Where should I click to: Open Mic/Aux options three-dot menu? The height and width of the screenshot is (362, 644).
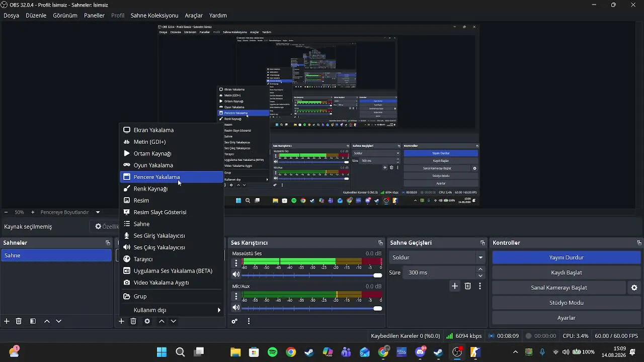[236, 296]
